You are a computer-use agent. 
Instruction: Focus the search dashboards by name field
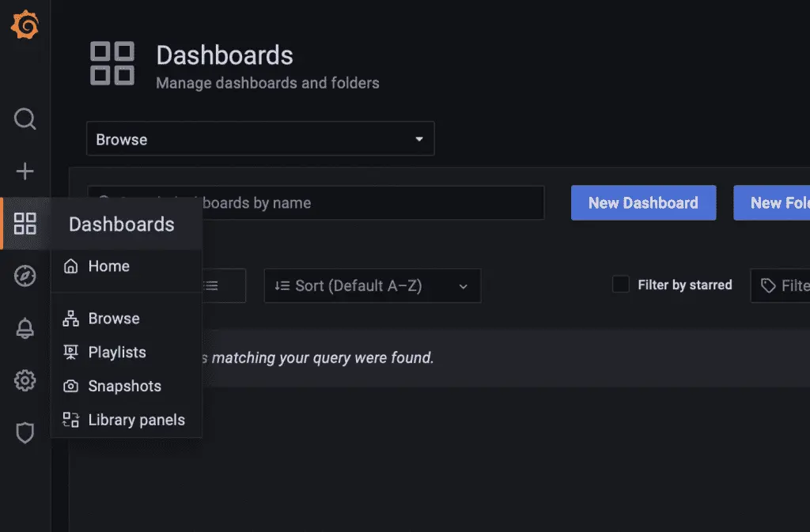click(372, 203)
